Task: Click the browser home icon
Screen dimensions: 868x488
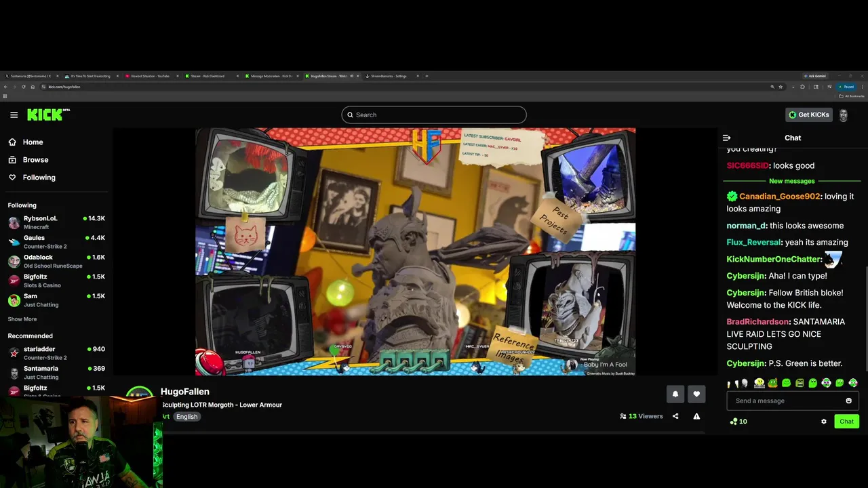Action: [x=33, y=87]
